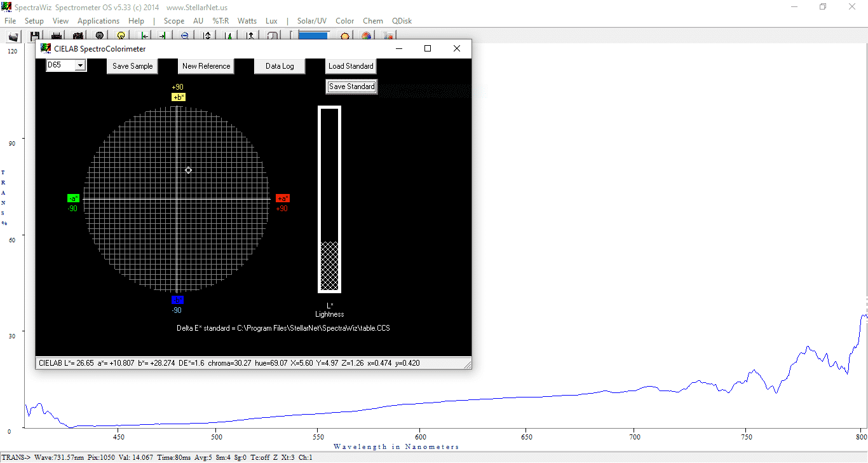The height and width of the screenshot is (463, 868).
Task: Click the floppy disk save icon
Action: tap(35, 36)
